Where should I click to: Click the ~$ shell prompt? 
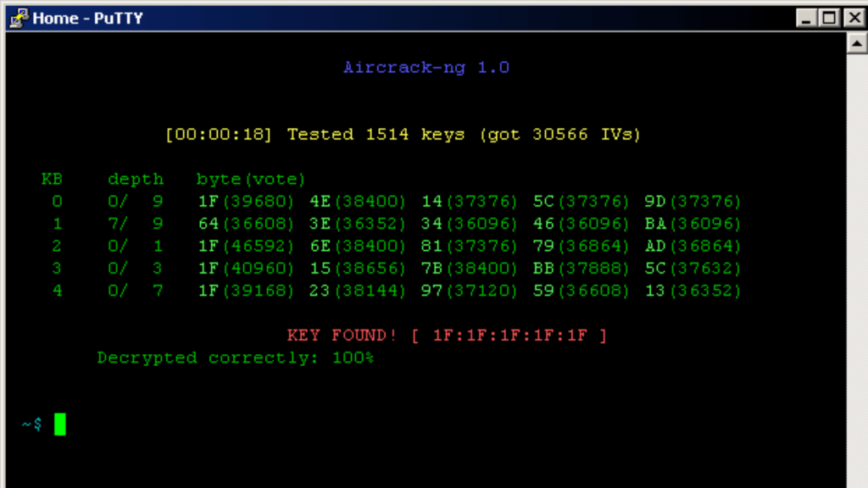(x=31, y=424)
